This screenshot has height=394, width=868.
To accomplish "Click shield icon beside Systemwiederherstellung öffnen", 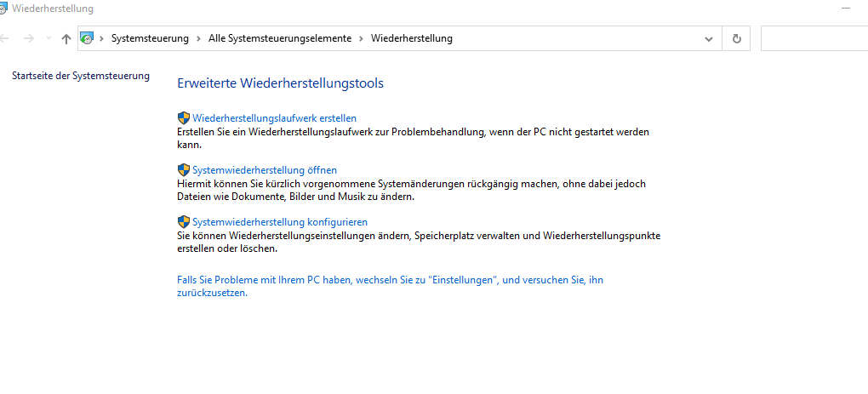I will tap(184, 170).
